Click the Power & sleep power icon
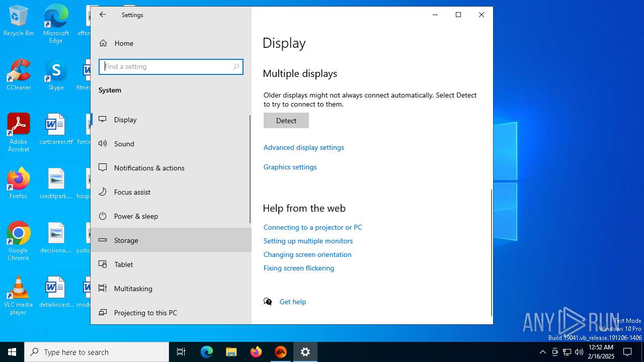Screen dimensions: 644x362 coord(103,216)
